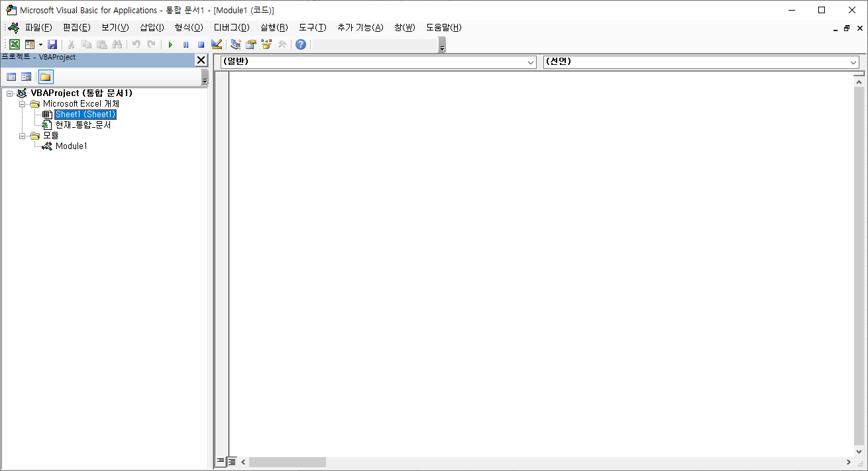Image resolution: width=868 pixels, height=471 pixels.
Task: Open the 파일(F) menu
Action: pos(38,27)
